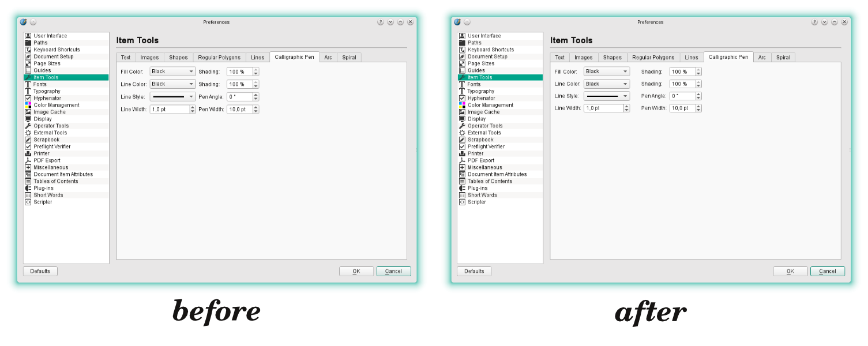868x346 pixels.
Task: Click the Line Width field in the after window
Action: [603, 108]
